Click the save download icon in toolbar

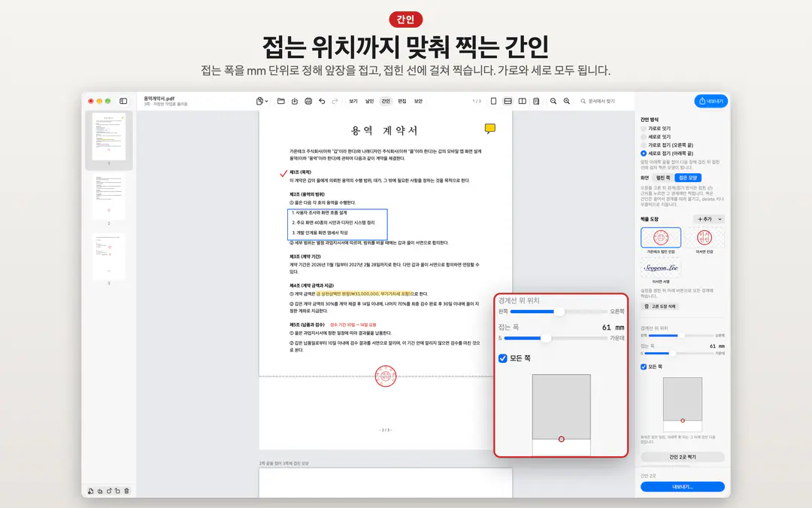(x=295, y=101)
